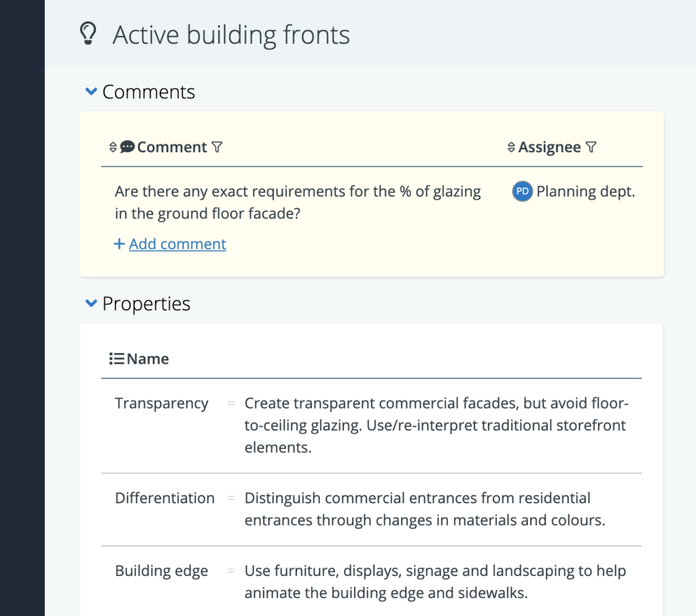Select the Differentiation property description text
This screenshot has height=616, width=696.
425,509
